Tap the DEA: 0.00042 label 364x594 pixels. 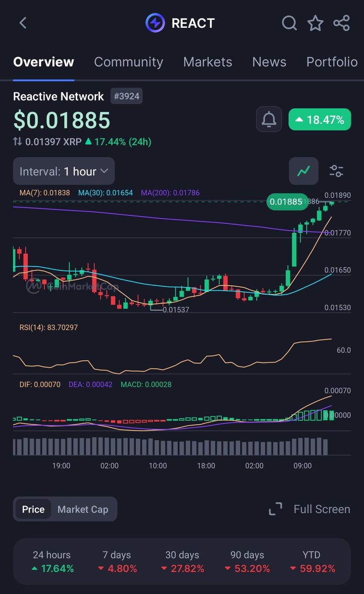(91, 384)
